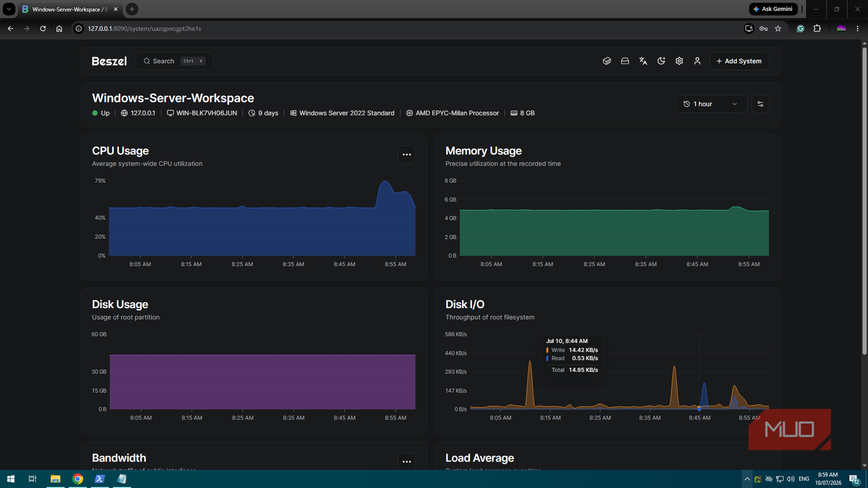The width and height of the screenshot is (868, 488).
Task: Open the disk drive icon in Beszel header
Action: click(x=625, y=61)
